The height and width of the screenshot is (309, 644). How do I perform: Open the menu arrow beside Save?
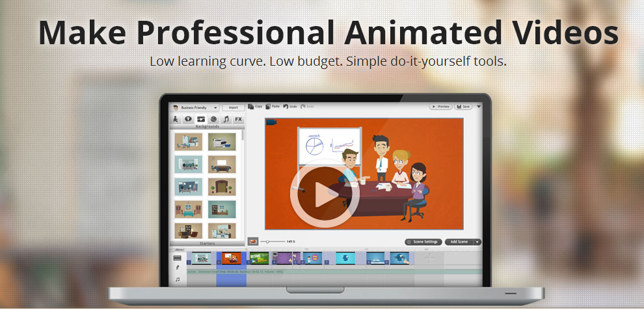pyautogui.click(x=479, y=107)
